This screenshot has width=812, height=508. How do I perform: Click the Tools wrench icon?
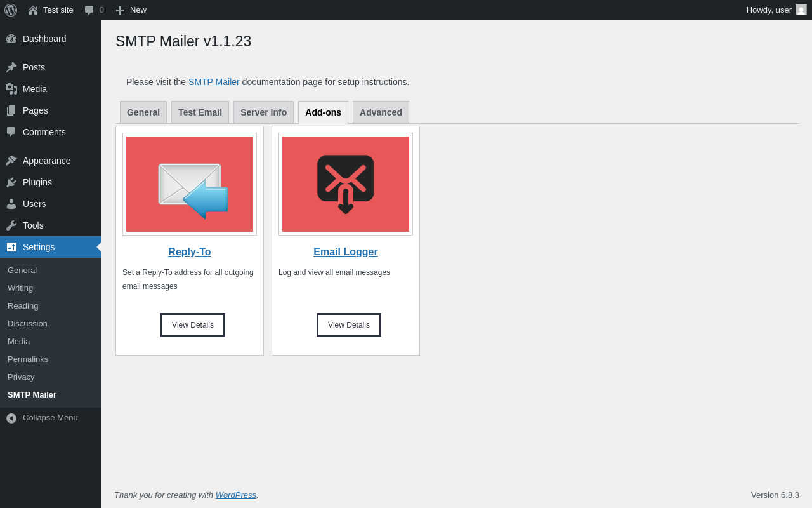11,225
